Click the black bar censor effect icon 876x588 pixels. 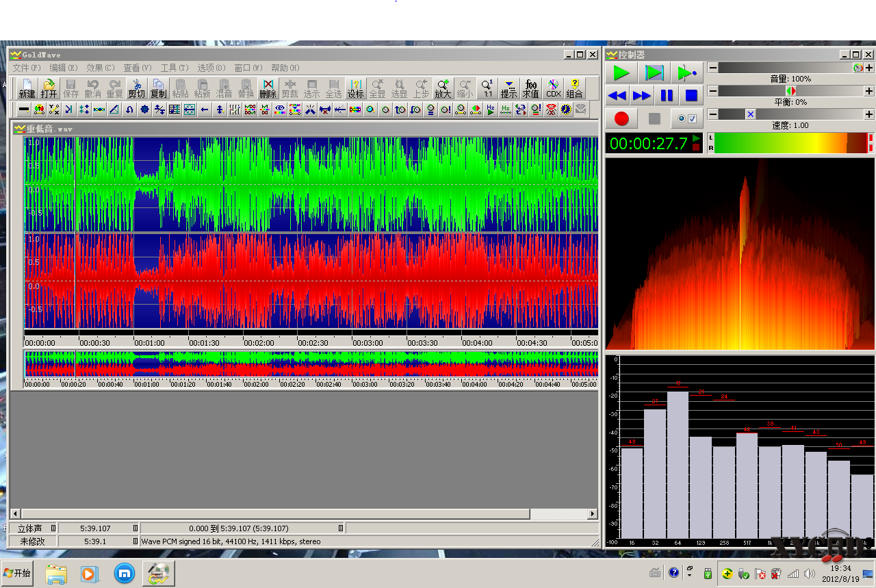coord(24,109)
